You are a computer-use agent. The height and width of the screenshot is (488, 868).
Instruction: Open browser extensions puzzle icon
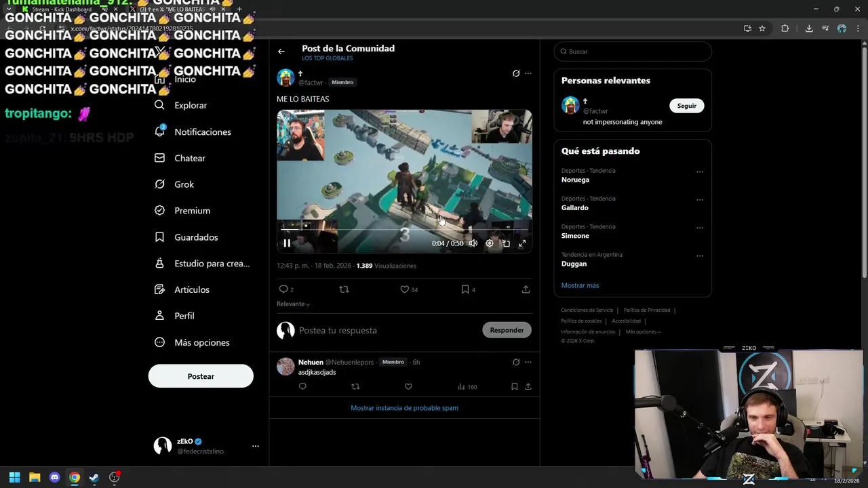click(x=785, y=28)
